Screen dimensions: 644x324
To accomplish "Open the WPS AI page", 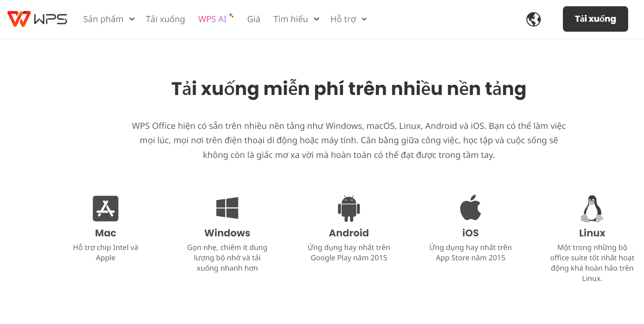I will coord(212,19).
